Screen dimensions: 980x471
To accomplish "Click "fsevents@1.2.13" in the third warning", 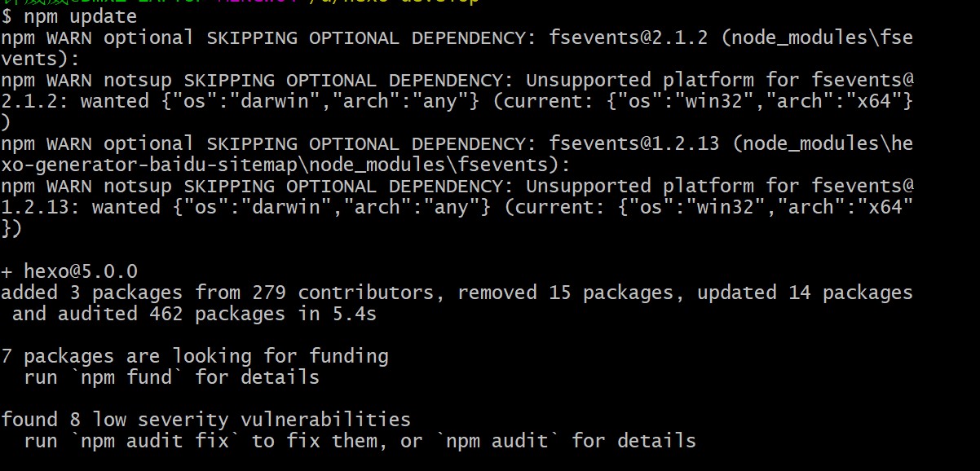I will click(633, 143).
